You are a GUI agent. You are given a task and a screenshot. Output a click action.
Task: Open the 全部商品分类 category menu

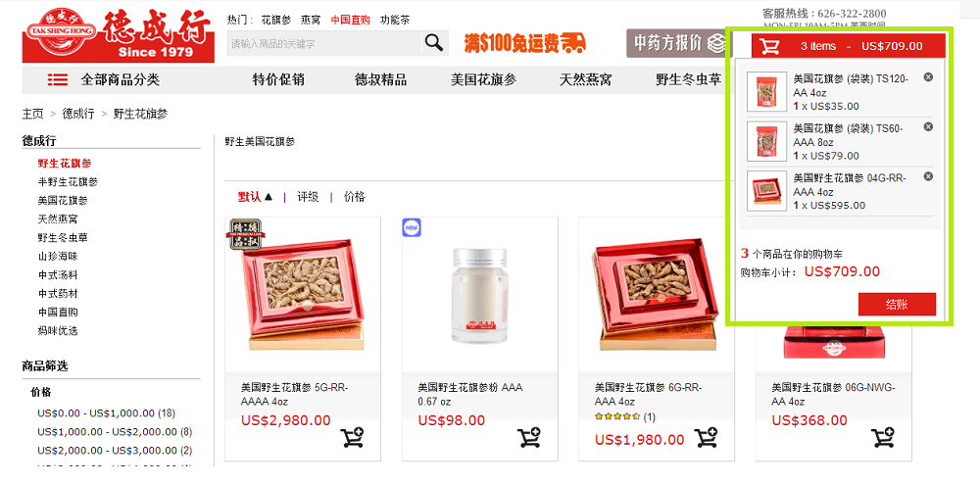104,80
